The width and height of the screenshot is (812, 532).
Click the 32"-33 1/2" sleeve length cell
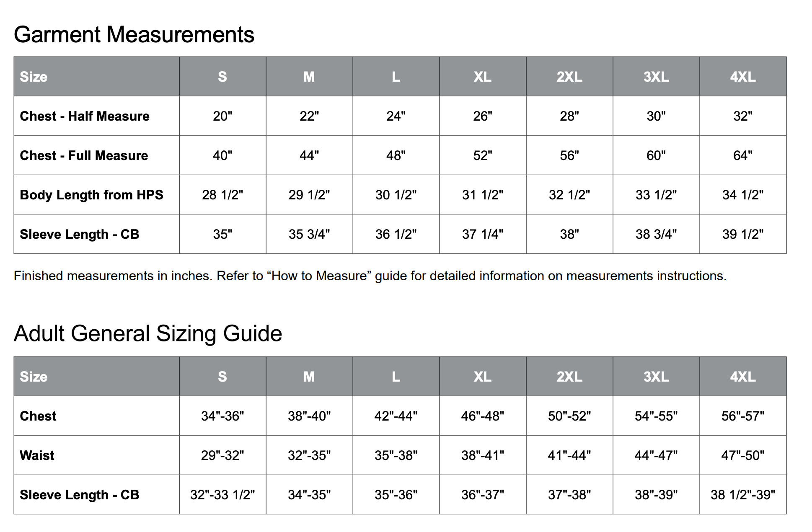[x=222, y=495]
